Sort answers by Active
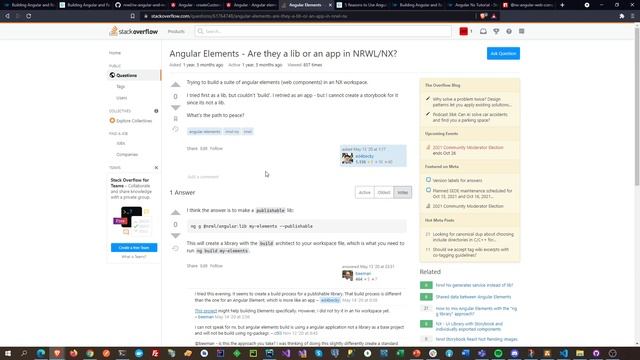The width and height of the screenshot is (640, 360). point(364,193)
